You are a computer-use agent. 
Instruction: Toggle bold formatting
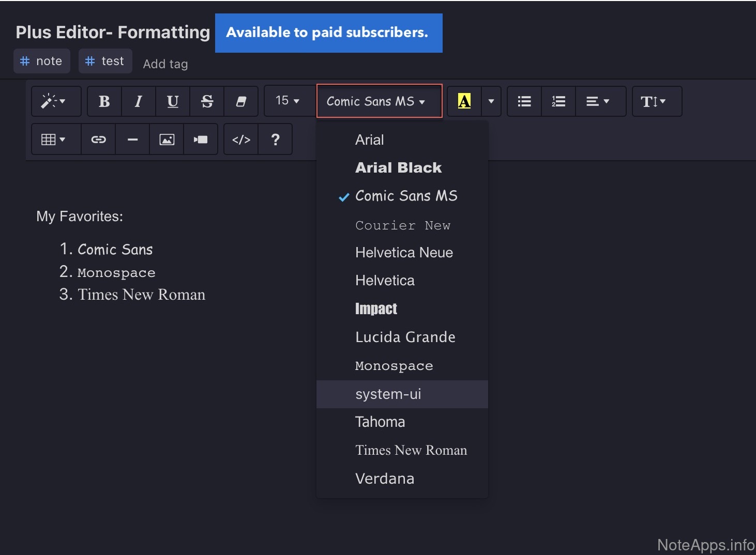(x=104, y=101)
